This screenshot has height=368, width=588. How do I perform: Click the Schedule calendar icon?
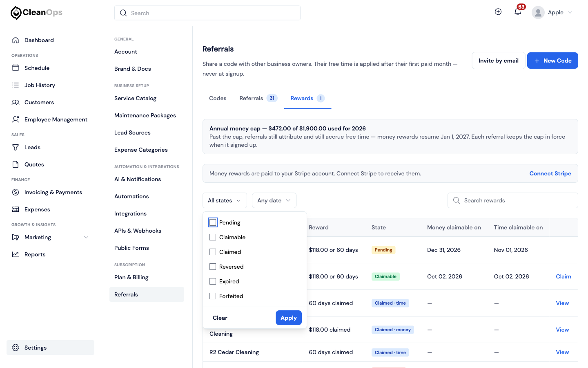(16, 68)
